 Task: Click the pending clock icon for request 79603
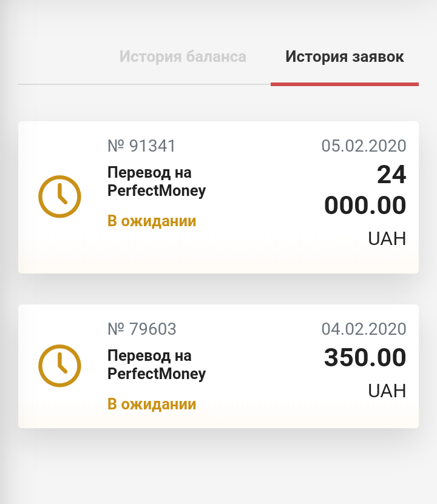point(59,366)
